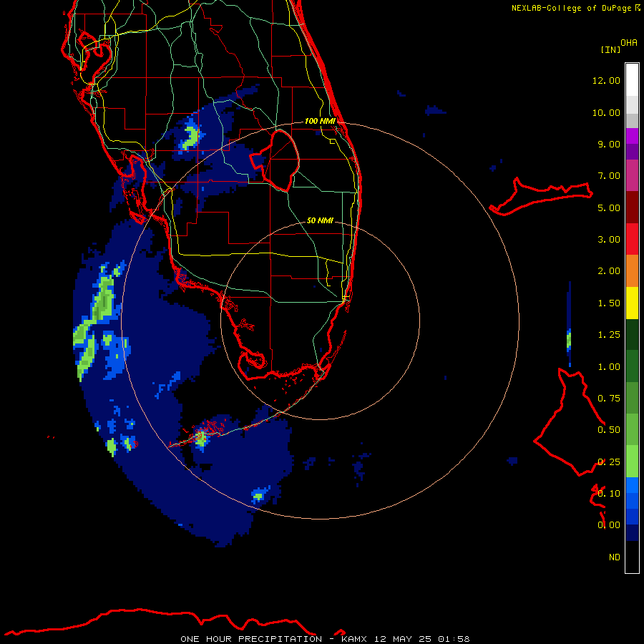Screen dimensions: 644x644
Task: Select the dark red legend swatch near 5.00
Action: (x=632, y=208)
